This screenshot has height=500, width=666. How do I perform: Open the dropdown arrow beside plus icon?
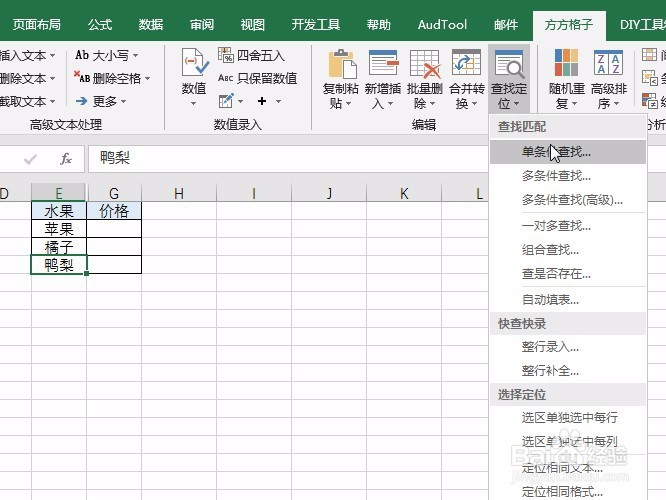(x=279, y=102)
